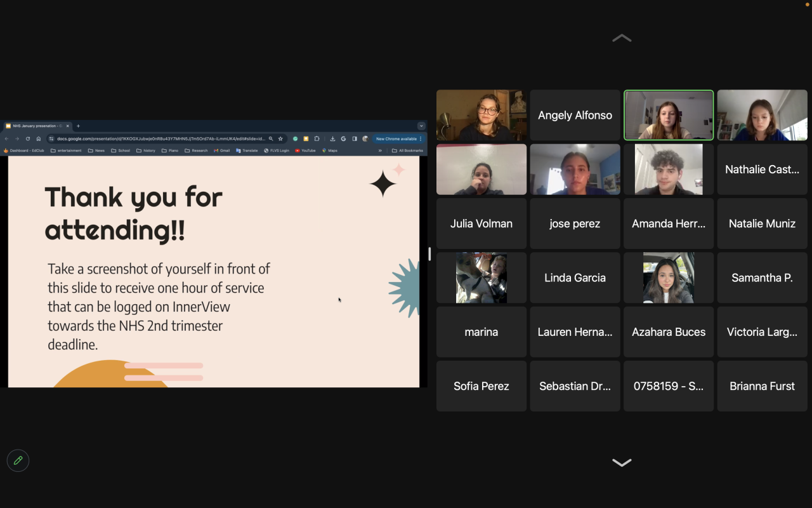Select the Nathalie Cast... participant tile

763,170
